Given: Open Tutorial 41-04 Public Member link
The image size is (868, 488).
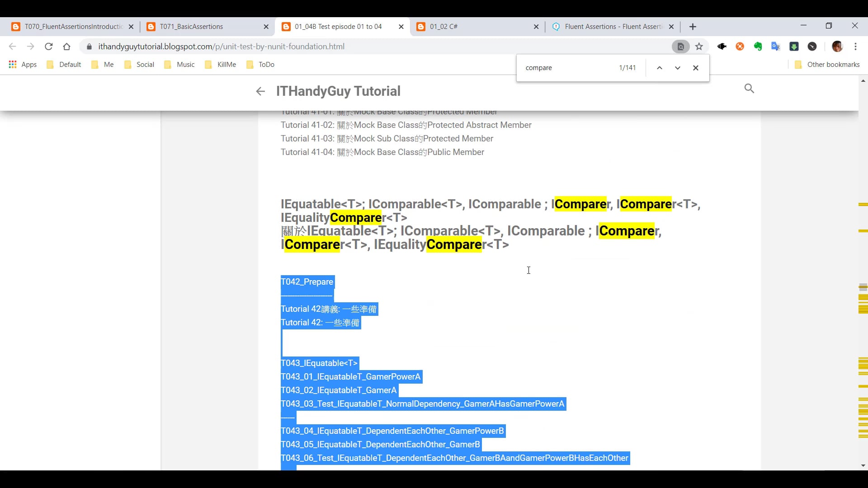Looking at the screenshot, I should coord(382,152).
